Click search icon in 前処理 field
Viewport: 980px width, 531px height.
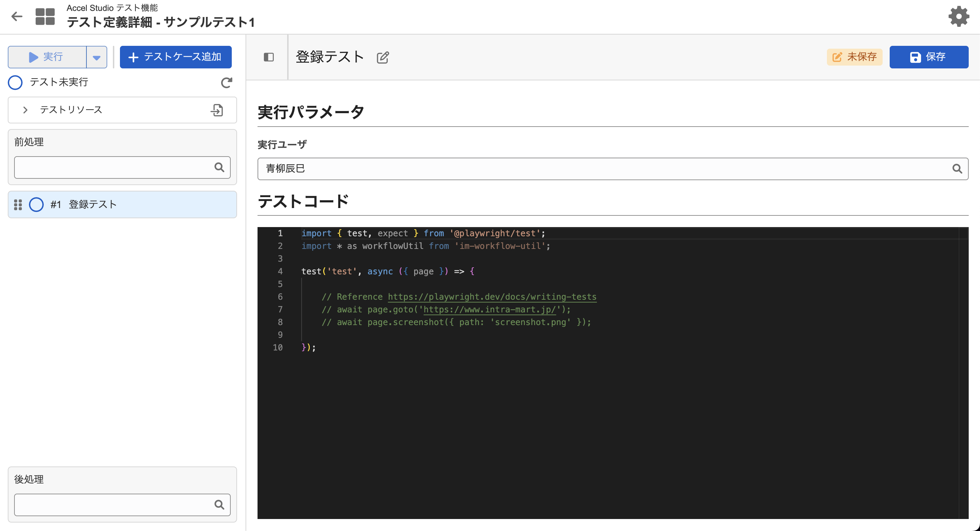pos(219,167)
